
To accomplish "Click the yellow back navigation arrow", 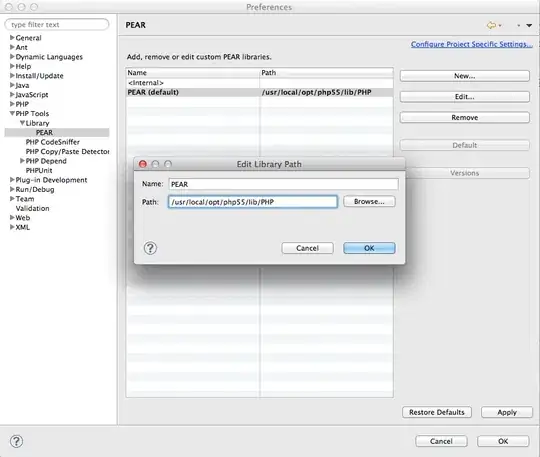I will 491,25.
